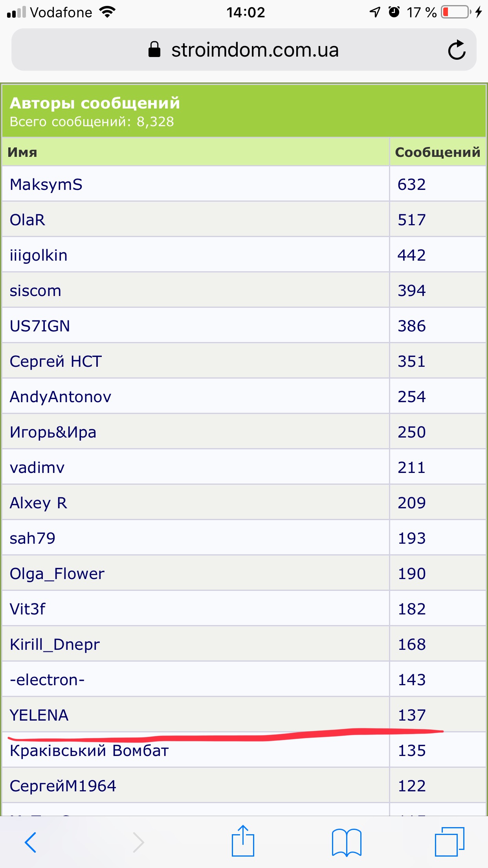
Task: Tap the battery indicator in status bar
Action: 456,12
